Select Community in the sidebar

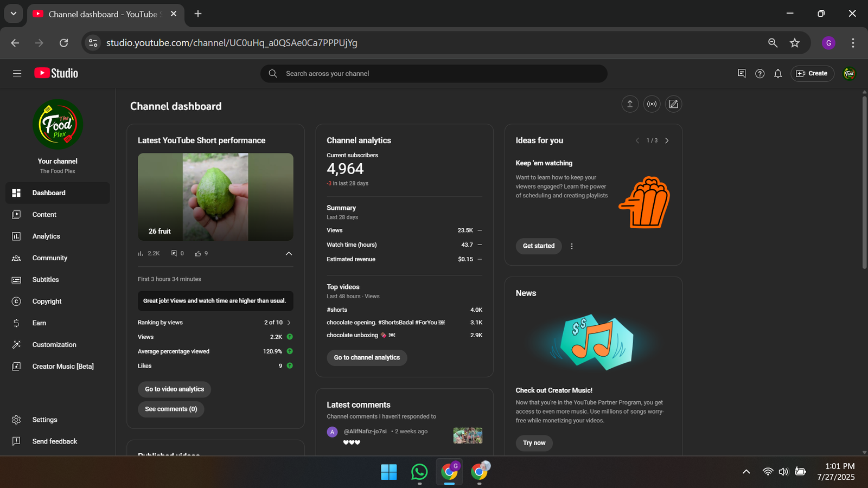(x=58, y=258)
